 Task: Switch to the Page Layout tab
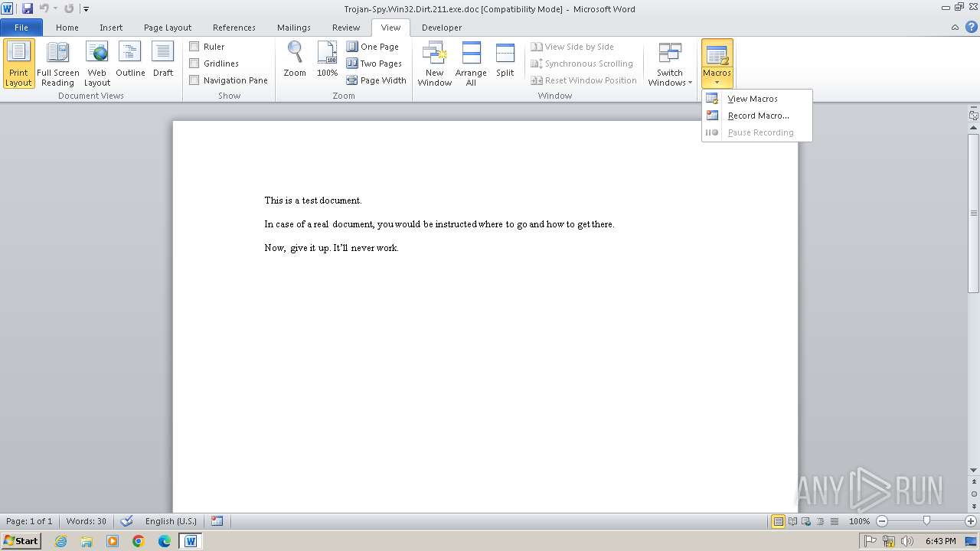(168, 28)
